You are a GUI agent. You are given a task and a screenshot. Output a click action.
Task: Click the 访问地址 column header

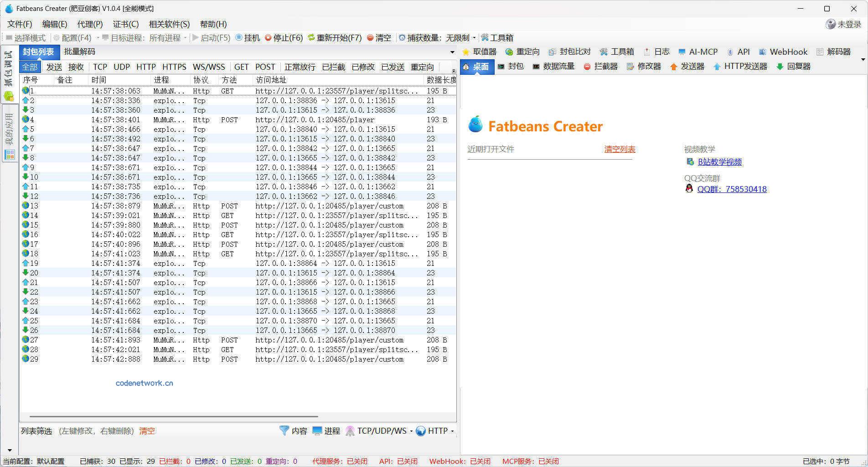pos(338,80)
